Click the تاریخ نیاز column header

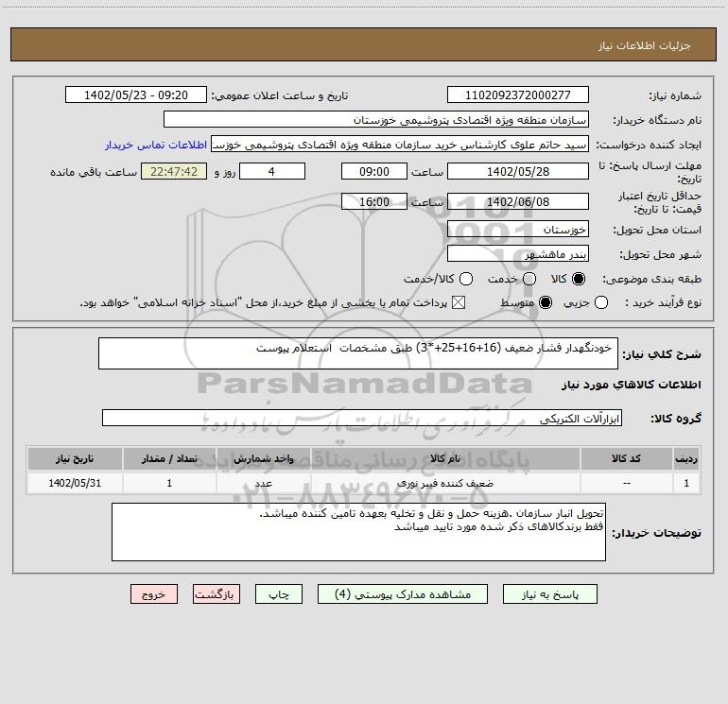pos(75,458)
